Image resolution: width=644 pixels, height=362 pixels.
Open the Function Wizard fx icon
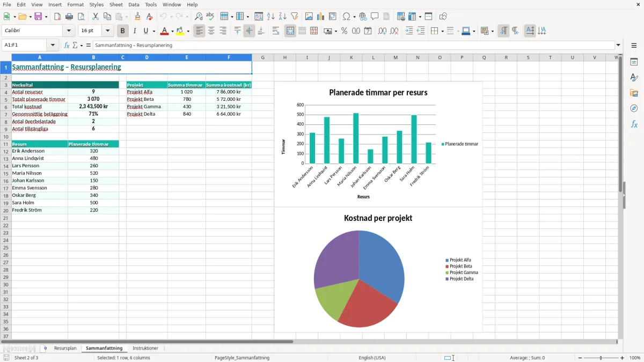(x=67, y=45)
